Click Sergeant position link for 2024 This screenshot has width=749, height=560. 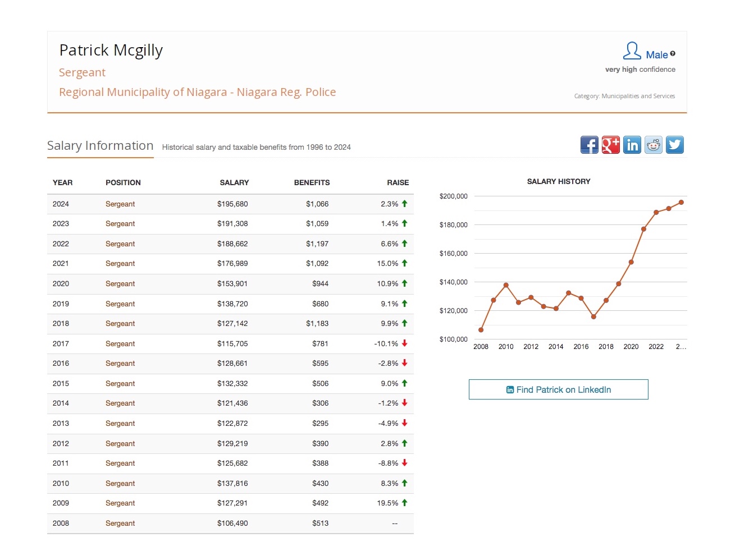tap(120, 204)
